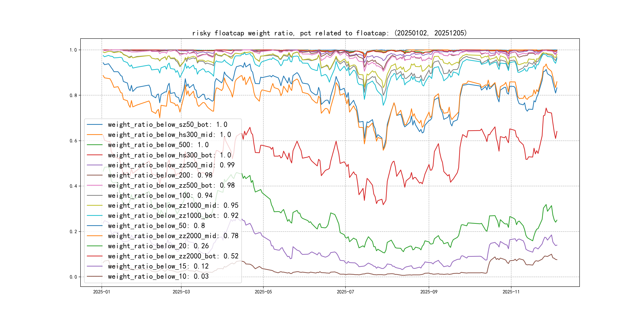Click the weight_ratio_below_zz500_mid legend label
The image size is (644, 322).
click(x=171, y=165)
